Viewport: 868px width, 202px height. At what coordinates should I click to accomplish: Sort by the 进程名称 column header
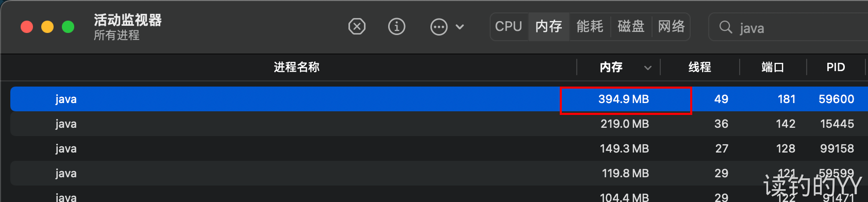point(296,67)
